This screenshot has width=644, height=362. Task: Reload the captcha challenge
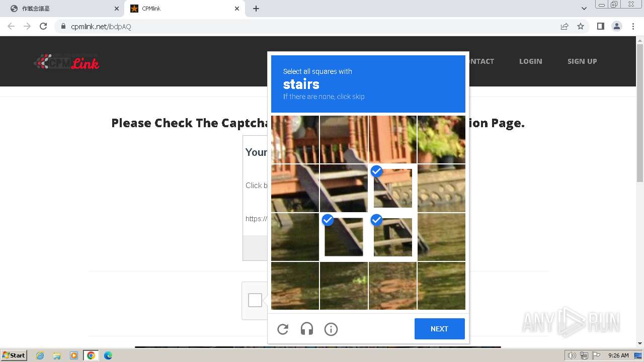tap(283, 329)
